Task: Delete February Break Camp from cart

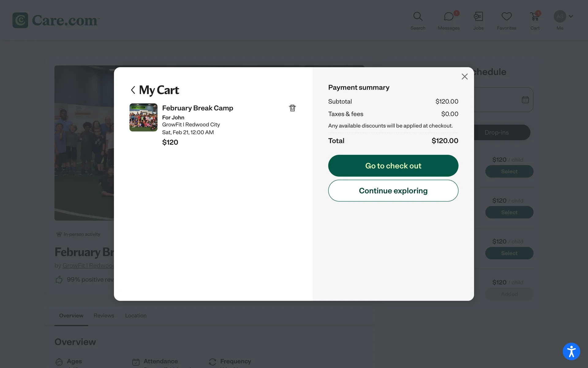Action: click(292, 108)
